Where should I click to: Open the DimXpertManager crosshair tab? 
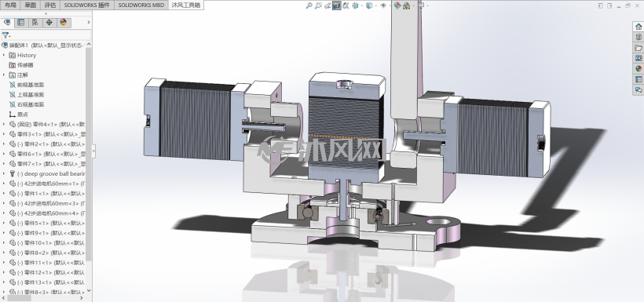(x=49, y=23)
